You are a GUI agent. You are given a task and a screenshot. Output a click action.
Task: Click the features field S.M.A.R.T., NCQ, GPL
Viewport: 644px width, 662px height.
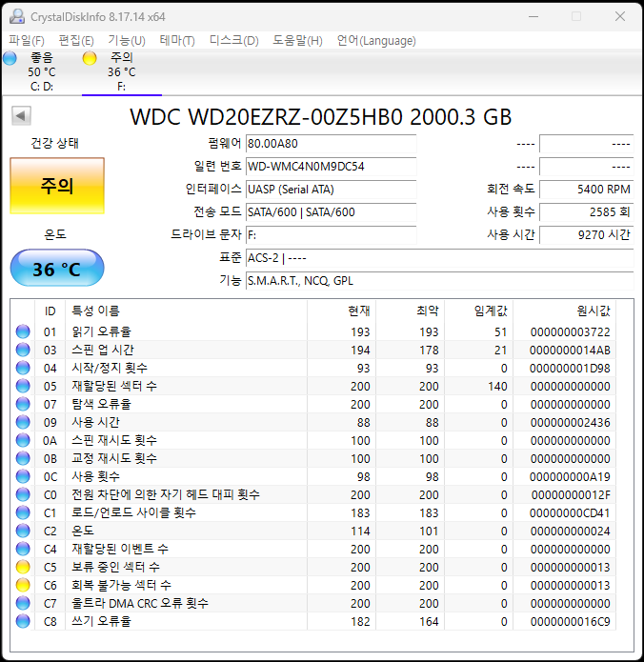click(439, 281)
